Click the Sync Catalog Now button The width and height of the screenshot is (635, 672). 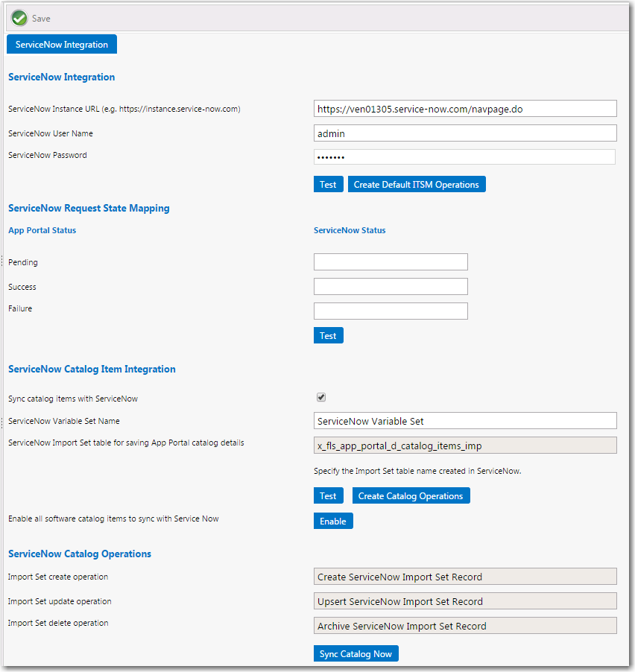(x=356, y=653)
